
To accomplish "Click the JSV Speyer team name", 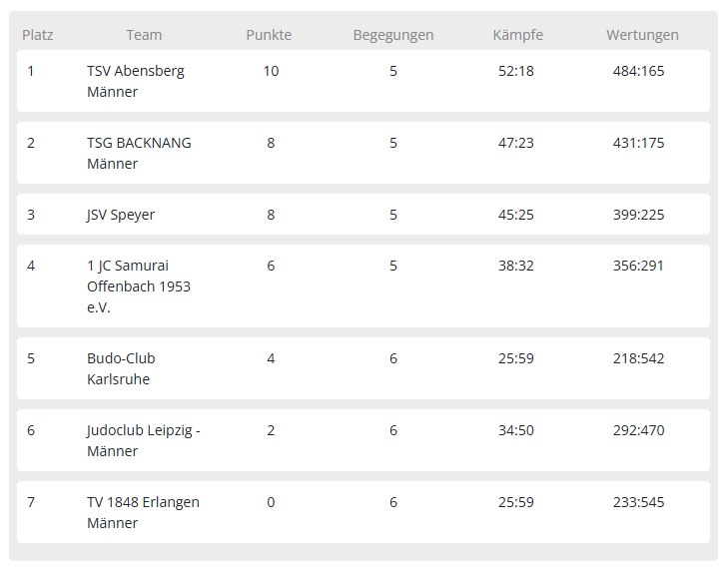I will coord(121,215).
